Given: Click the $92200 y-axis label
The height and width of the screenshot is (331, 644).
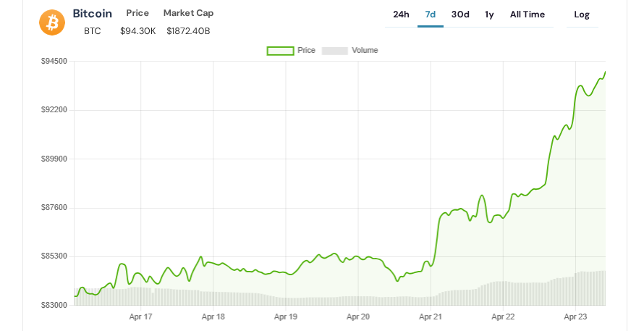Looking at the screenshot, I should tap(54, 110).
